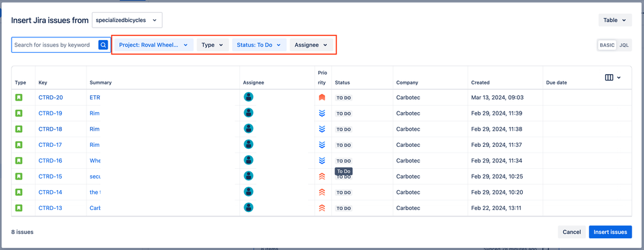Click the assignee avatar for CTRD-18

point(248,128)
